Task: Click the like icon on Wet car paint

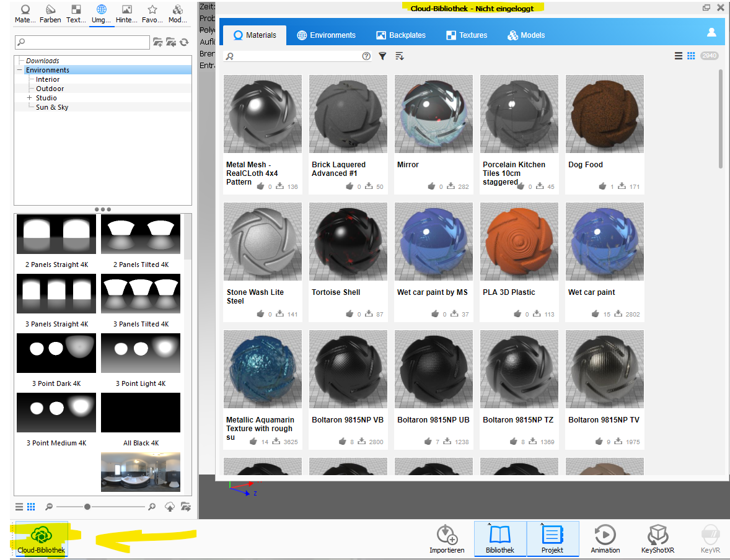Action: pyautogui.click(x=595, y=313)
